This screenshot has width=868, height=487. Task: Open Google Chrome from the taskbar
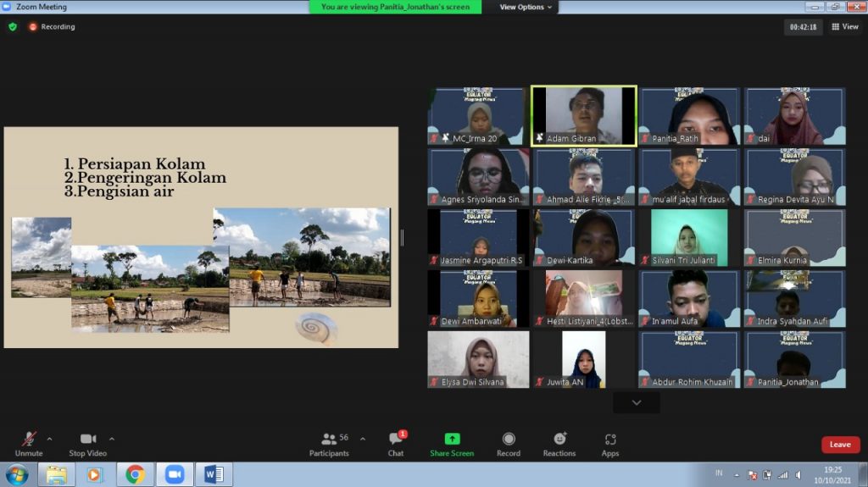135,474
